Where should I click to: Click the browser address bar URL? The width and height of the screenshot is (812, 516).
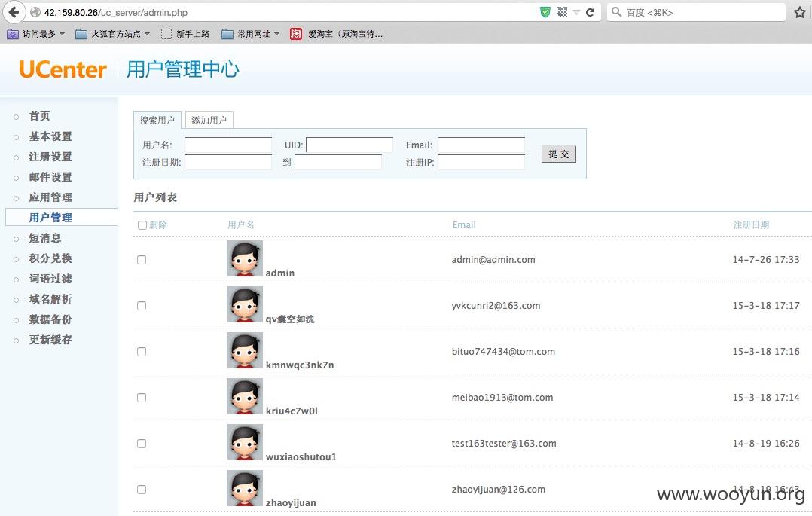click(115, 13)
